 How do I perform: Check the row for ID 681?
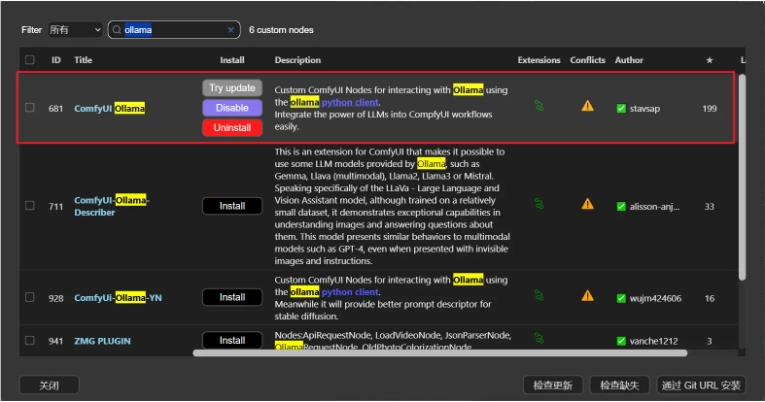tap(30, 107)
